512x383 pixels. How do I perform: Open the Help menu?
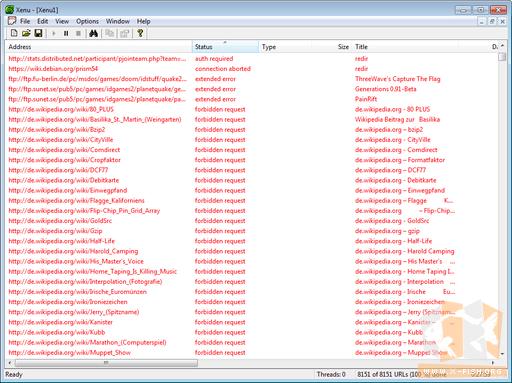click(143, 21)
